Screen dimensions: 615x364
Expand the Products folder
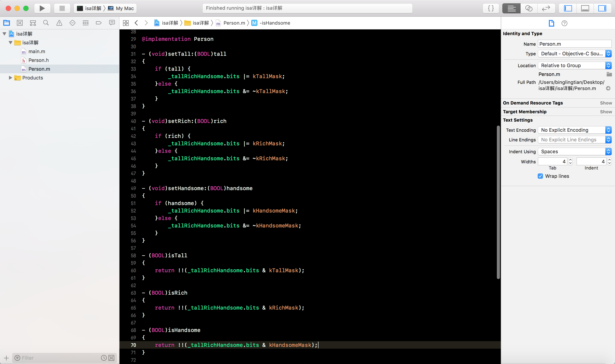pyautogui.click(x=11, y=77)
